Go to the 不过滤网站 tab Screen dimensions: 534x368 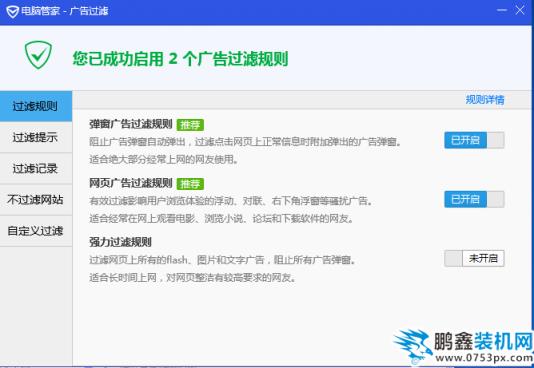point(36,200)
